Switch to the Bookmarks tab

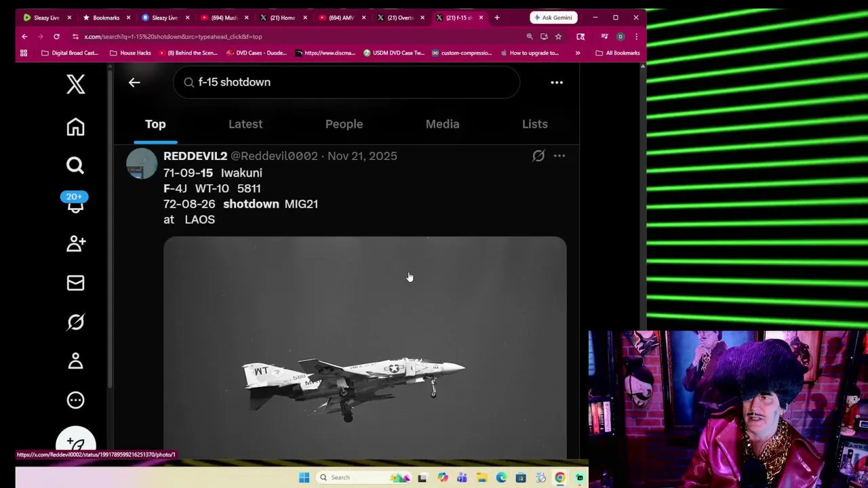[x=106, y=18]
